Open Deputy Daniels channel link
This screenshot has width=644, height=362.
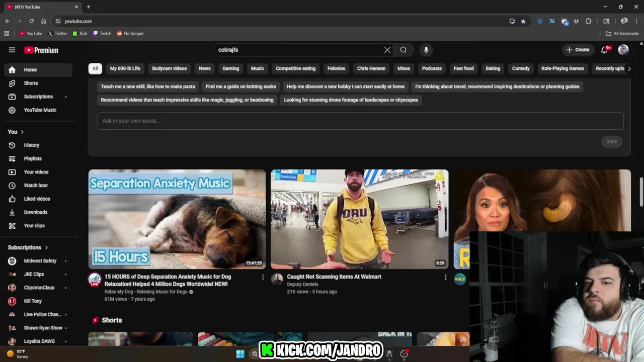click(x=302, y=285)
